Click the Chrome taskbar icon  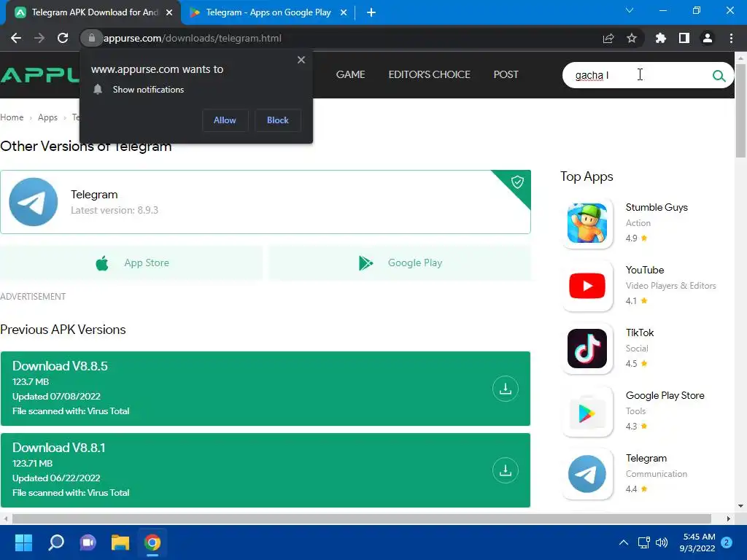coord(152,542)
